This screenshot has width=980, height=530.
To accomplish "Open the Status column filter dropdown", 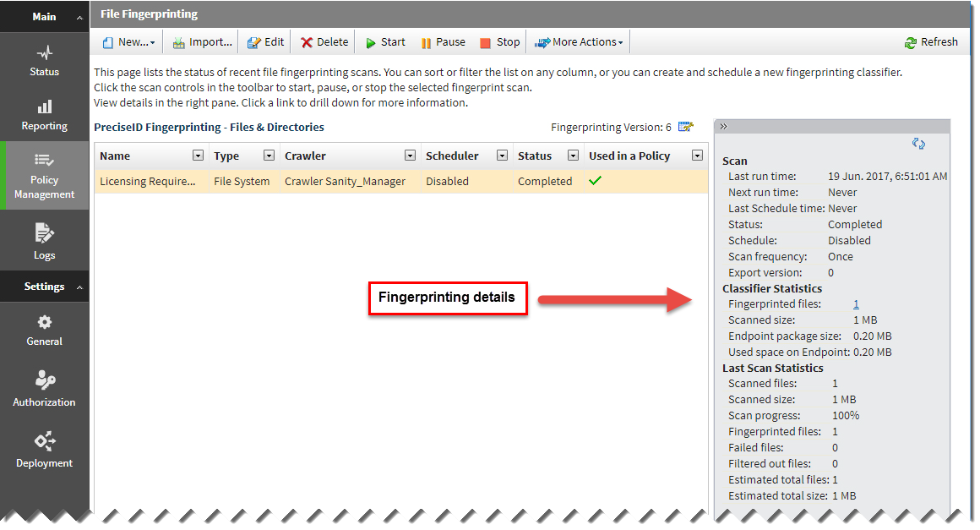I will click(x=573, y=156).
